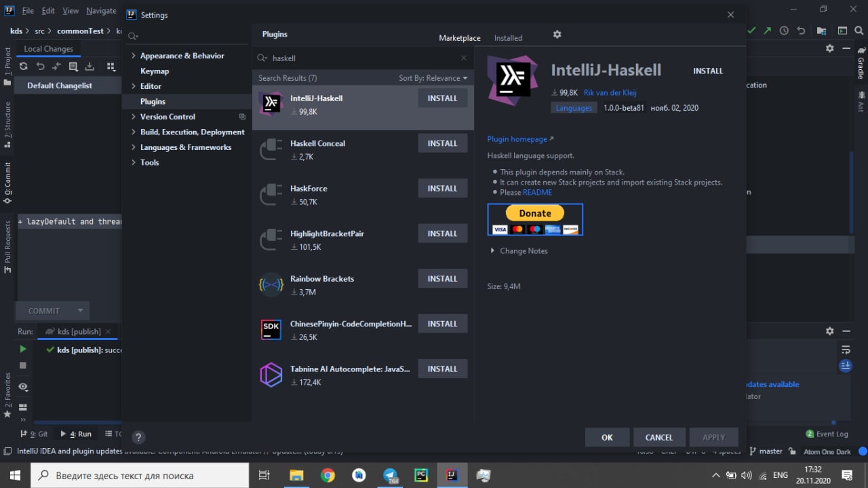Open the 1: Project side tool window
Image resolution: width=868 pixels, height=488 pixels.
point(7,67)
